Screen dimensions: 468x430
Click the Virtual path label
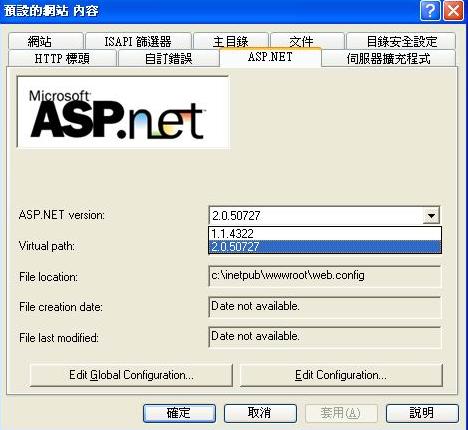tap(47, 246)
